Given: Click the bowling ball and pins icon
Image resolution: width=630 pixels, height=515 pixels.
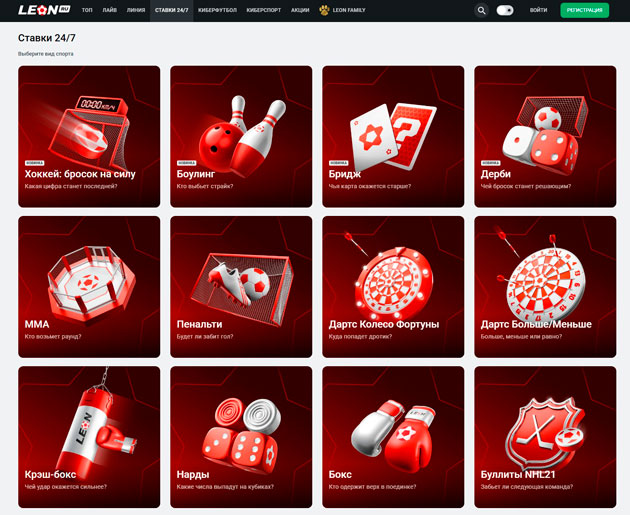Looking at the screenshot, I should tap(242, 135).
